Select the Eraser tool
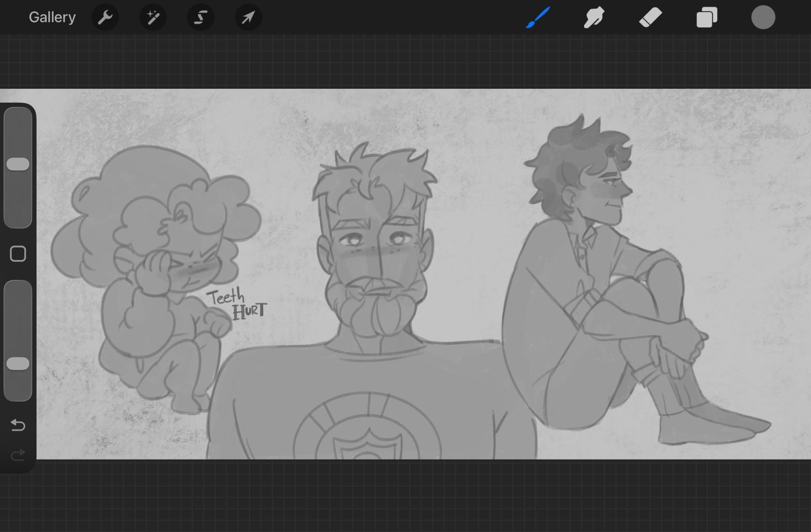The image size is (811, 532). click(650, 17)
